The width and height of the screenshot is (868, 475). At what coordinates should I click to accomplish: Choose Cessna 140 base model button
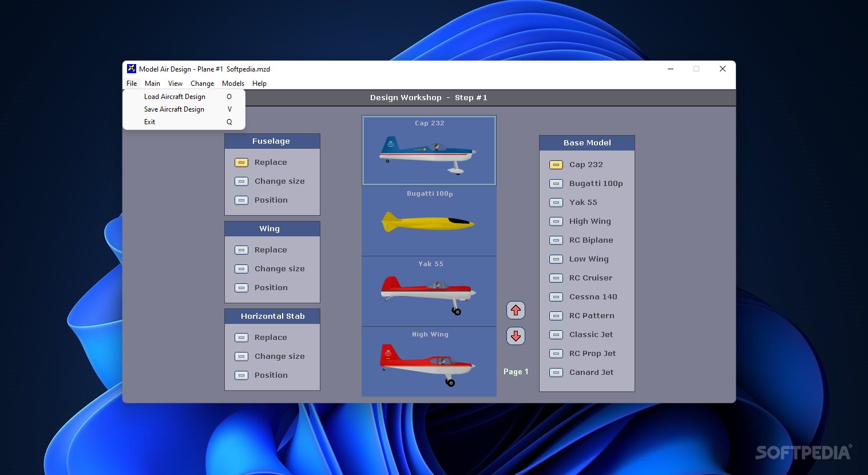pos(556,297)
